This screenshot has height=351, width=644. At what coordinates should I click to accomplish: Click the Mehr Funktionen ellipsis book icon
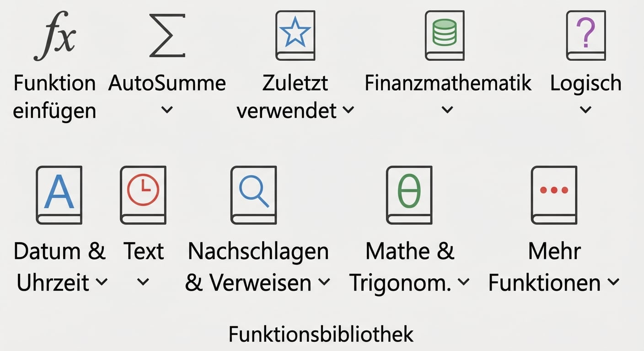tap(554, 194)
